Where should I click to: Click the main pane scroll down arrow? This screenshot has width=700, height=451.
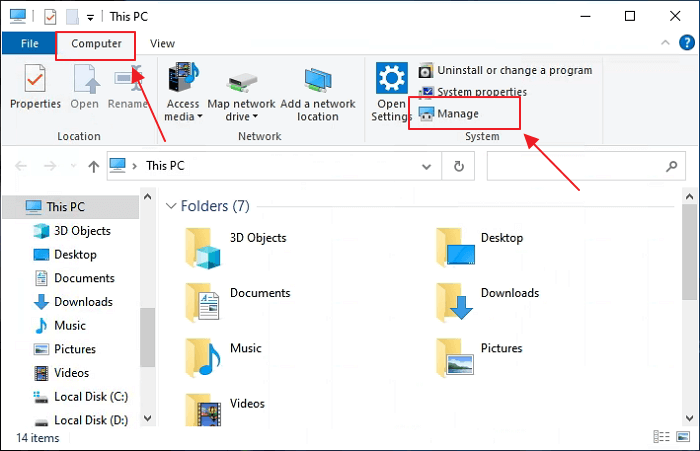[689, 418]
